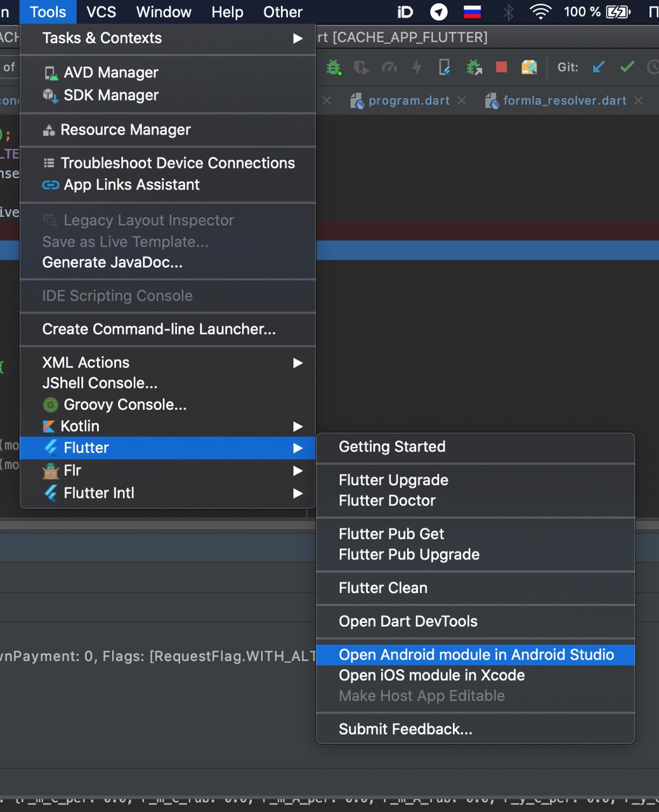Click the Flutter submenu arrow

297,449
